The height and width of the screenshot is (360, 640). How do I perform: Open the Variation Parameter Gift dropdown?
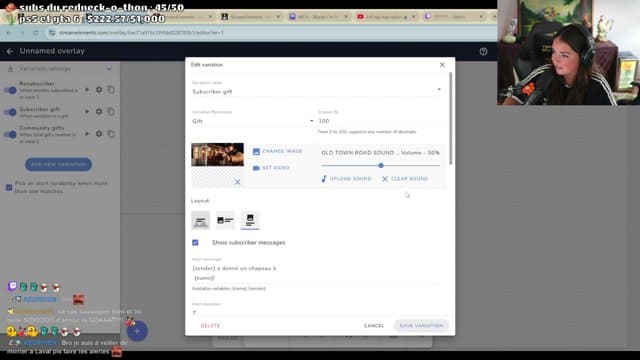point(253,121)
